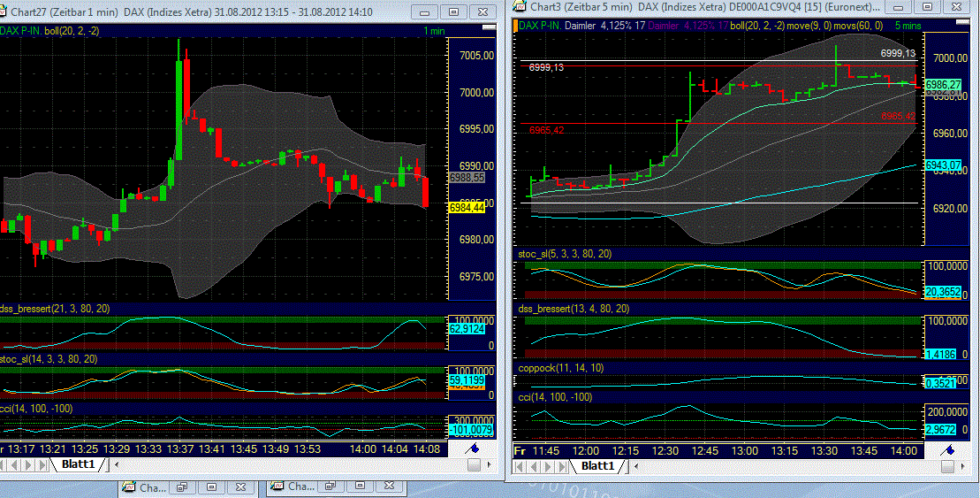Click the stoc_sl(5, 3, 3, 80, 20) label

[x=565, y=254]
